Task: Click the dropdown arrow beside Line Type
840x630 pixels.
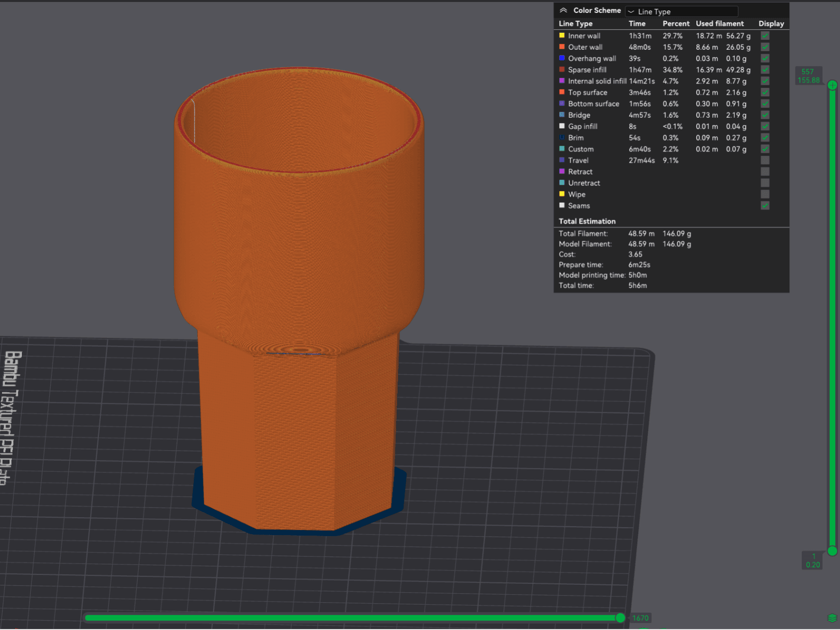Action: pyautogui.click(x=631, y=11)
